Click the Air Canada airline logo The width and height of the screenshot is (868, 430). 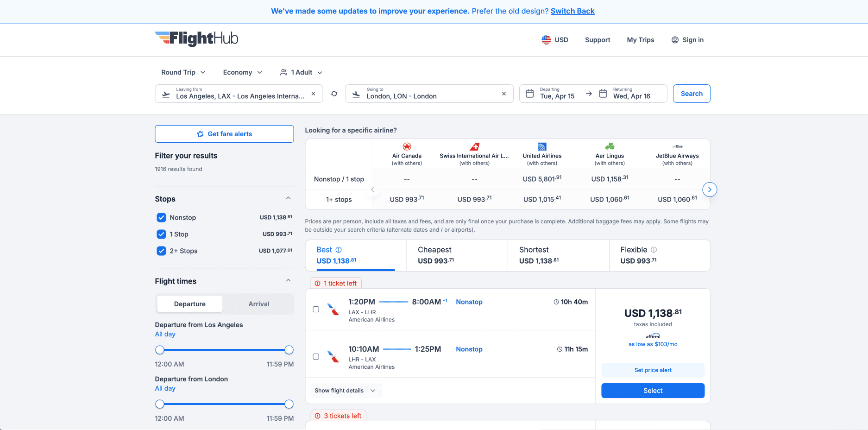(x=407, y=146)
